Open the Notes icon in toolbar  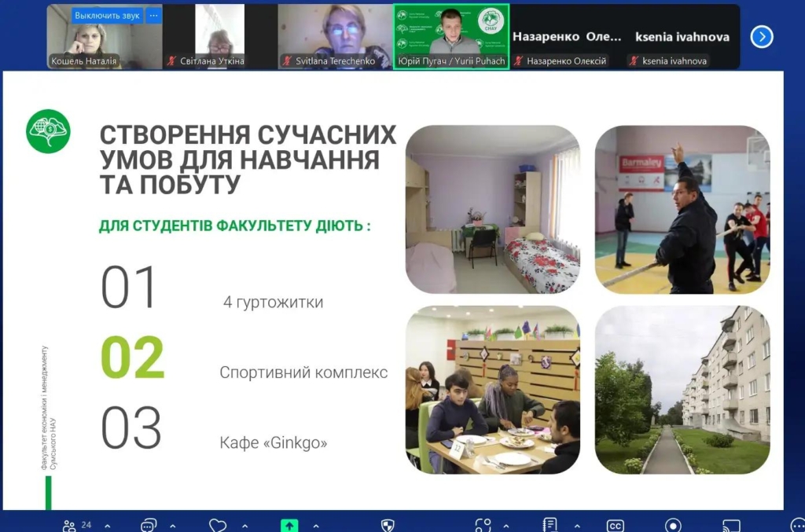(x=550, y=525)
